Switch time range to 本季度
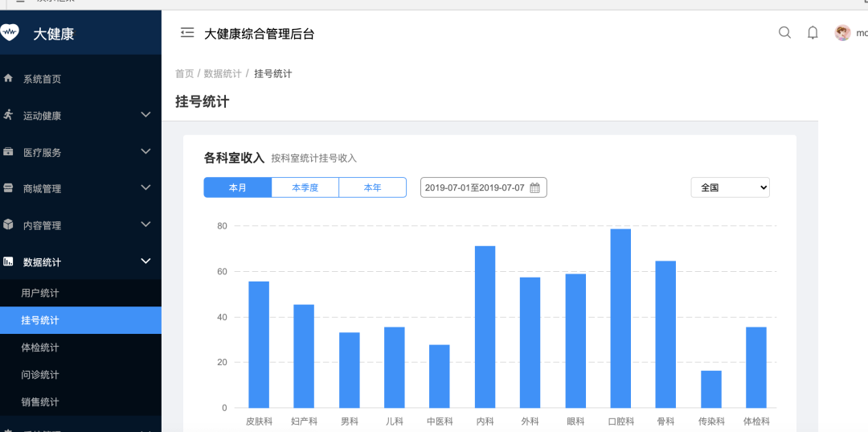The height and width of the screenshot is (432, 868). pyautogui.click(x=305, y=187)
